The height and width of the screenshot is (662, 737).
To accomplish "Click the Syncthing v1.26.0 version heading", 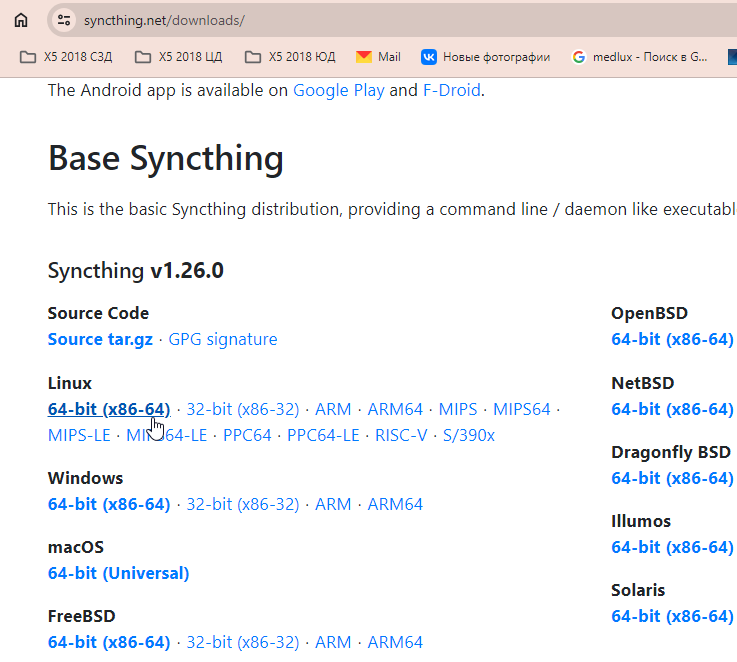I will pyautogui.click(x=135, y=271).
